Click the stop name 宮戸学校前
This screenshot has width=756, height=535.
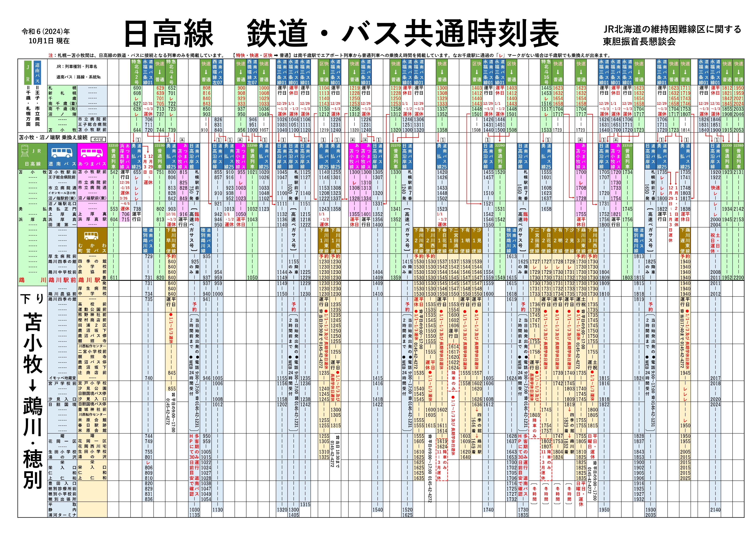tap(62, 383)
